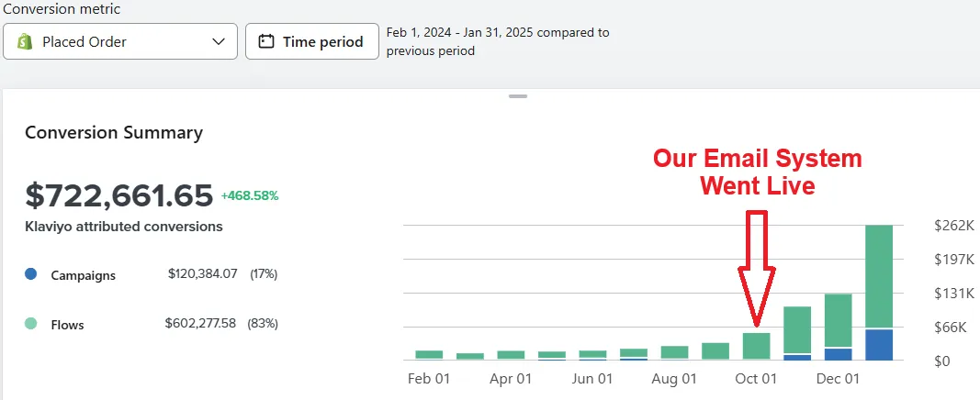
Task: Click the Shopify bag icon
Action: (25, 41)
